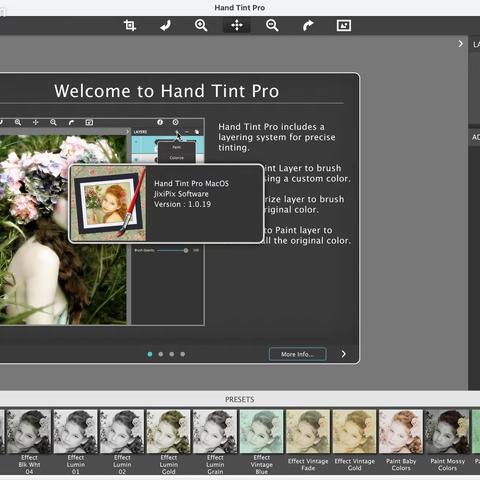Click the 'Welcome to Hand Tint Pro' heading
Screen dimensions: 480x480
167,91
